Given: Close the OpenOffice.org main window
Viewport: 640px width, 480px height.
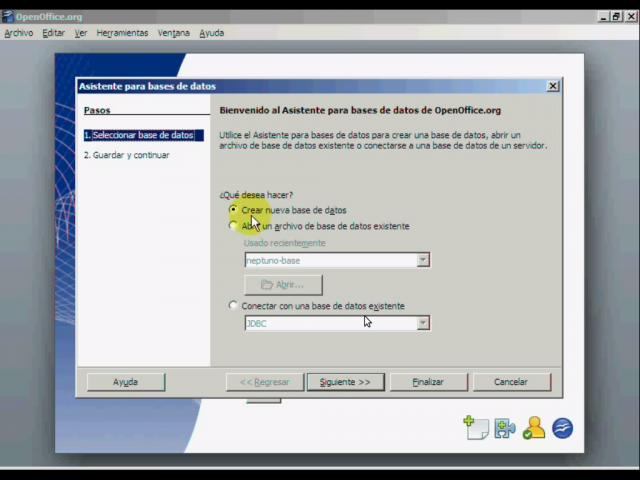Looking at the screenshot, I should pos(631,16).
